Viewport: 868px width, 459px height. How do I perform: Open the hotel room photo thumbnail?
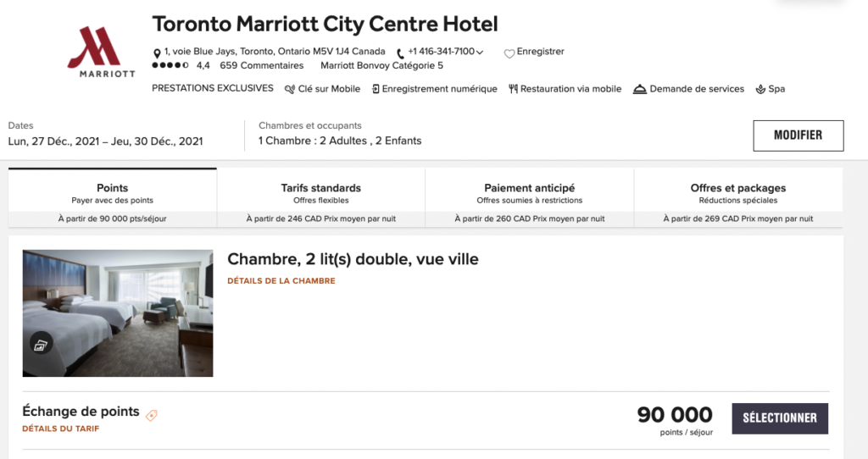[118, 312]
